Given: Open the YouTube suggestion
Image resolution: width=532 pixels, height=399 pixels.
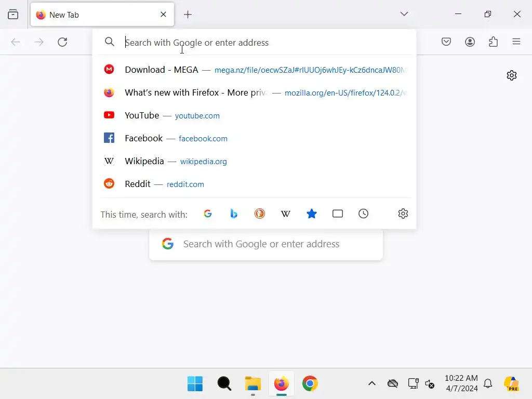Looking at the screenshot, I should click(x=255, y=115).
